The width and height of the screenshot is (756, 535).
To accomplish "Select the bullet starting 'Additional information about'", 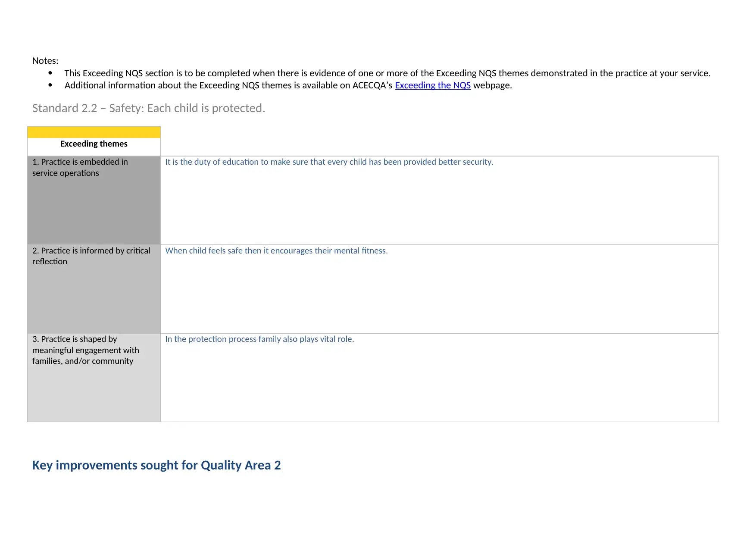I will (x=288, y=85).
